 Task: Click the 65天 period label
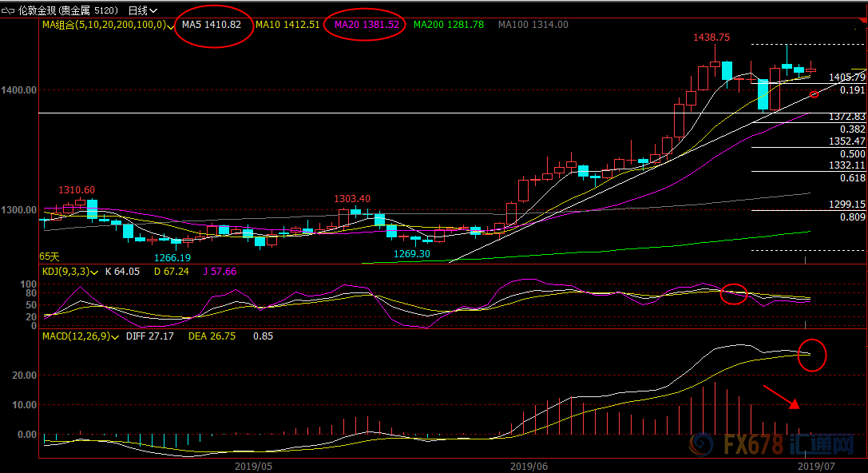click(x=50, y=257)
